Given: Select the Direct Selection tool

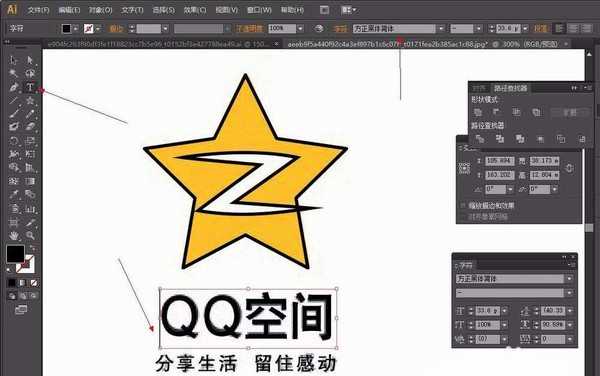Looking at the screenshot, I should (30, 60).
